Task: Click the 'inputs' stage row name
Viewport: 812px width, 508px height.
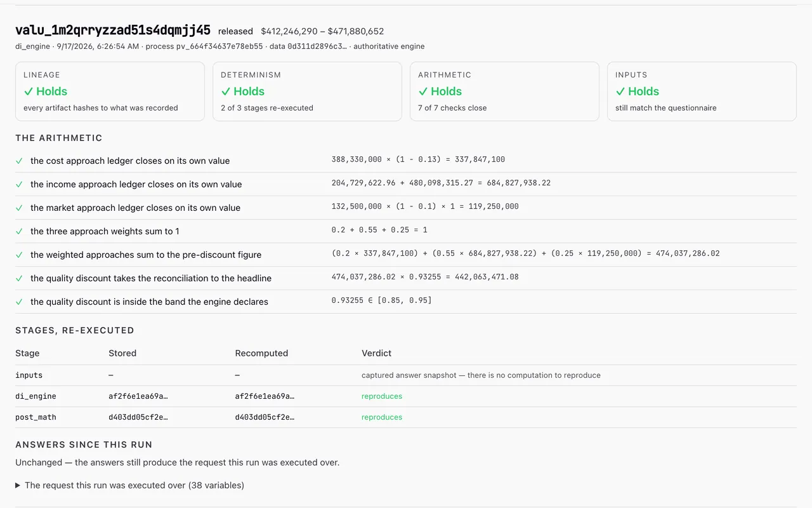Action: click(x=29, y=375)
